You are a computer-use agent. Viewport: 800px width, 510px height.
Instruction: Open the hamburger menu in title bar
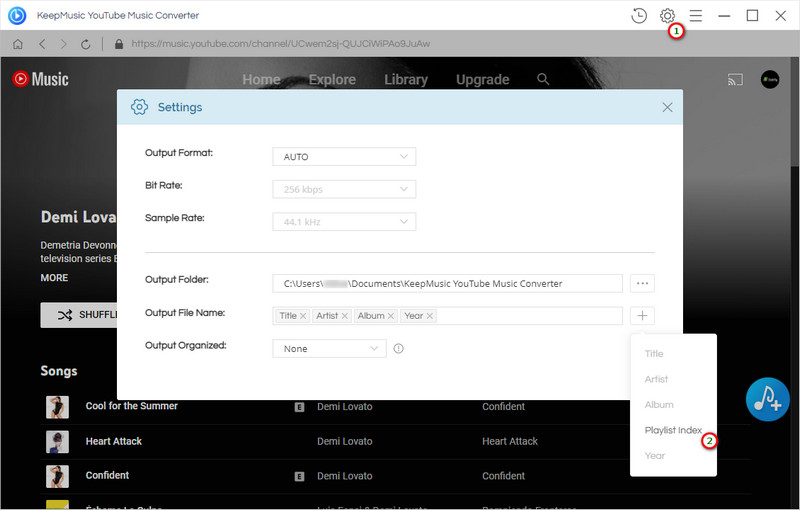pos(696,16)
